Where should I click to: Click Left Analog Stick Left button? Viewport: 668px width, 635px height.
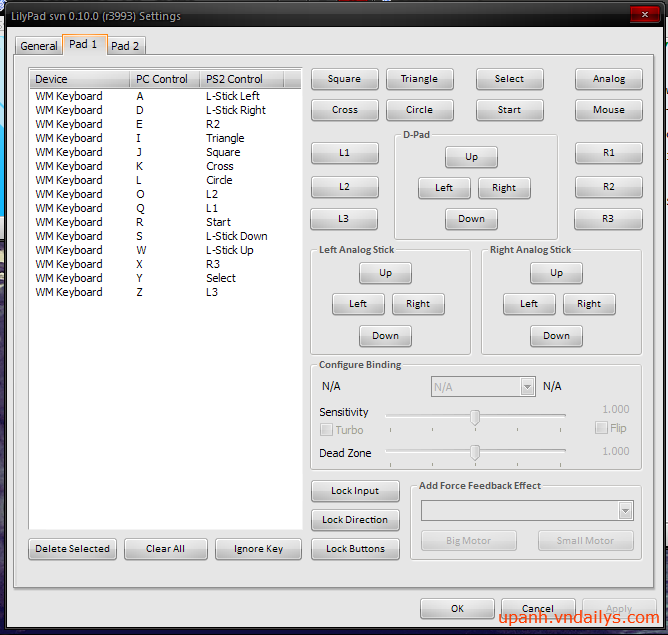pyautogui.click(x=358, y=304)
